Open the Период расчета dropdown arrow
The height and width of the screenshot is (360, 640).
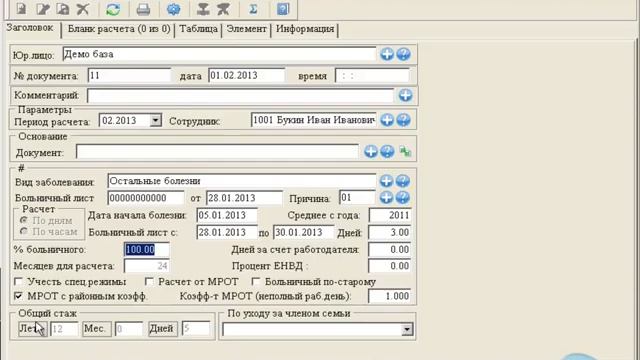click(156, 120)
